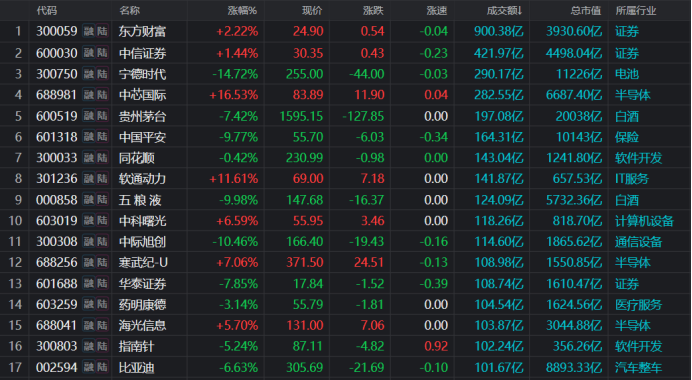Click the 代码 column header
This screenshot has height=380, width=692.
click(x=47, y=11)
